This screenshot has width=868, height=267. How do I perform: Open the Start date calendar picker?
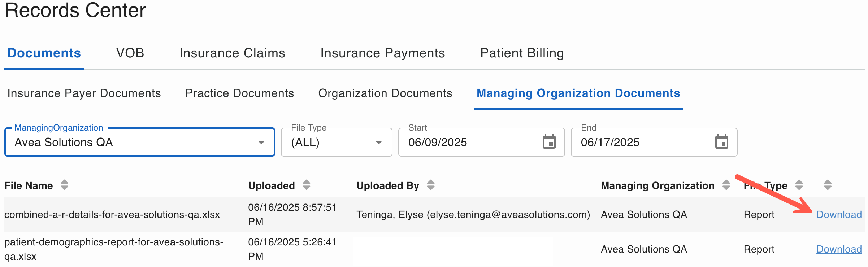tap(549, 142)
